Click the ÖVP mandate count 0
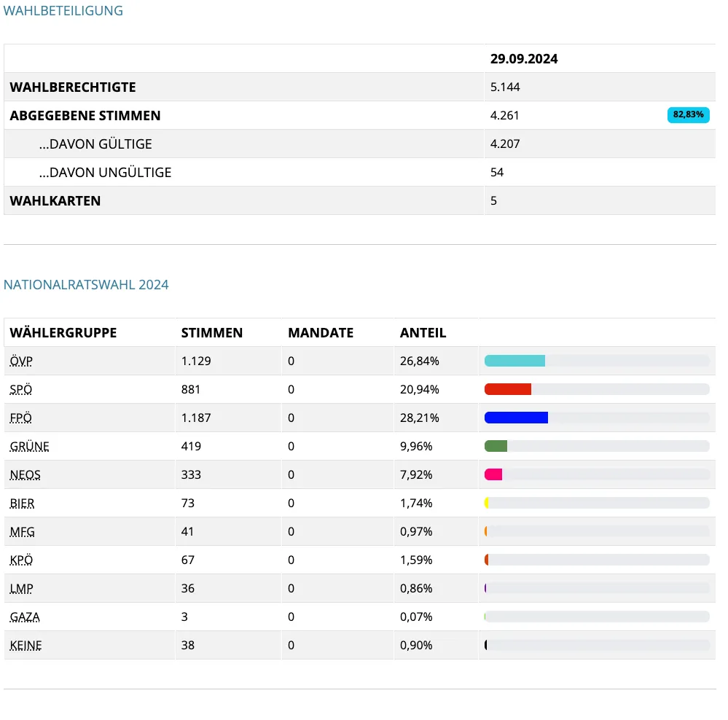 coord(291,361)
